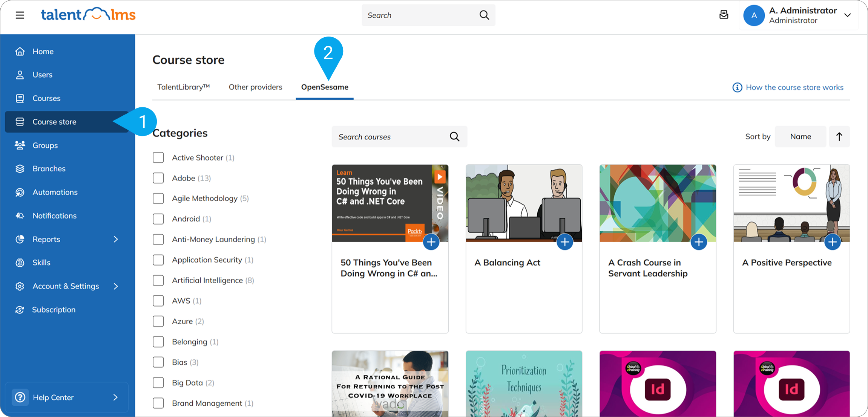Check the Big Data category box
This screenshot has height=417, width=868.
158,383
